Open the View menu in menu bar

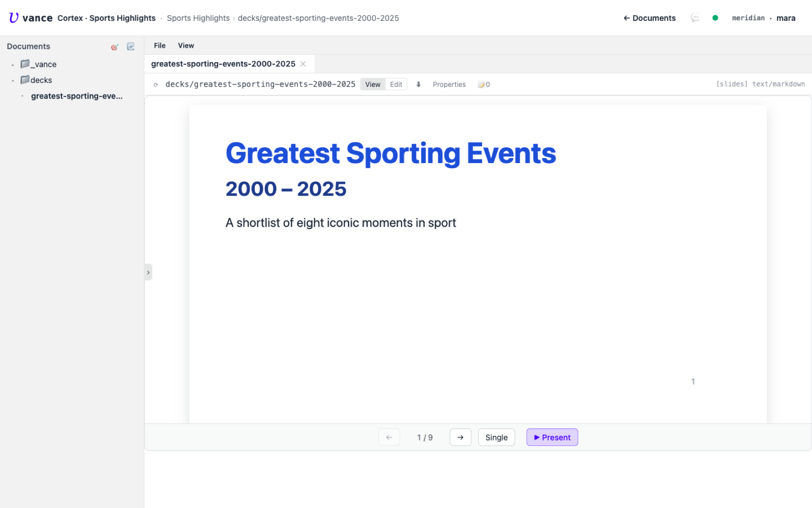pyautogui.click(x=186, y=46)
